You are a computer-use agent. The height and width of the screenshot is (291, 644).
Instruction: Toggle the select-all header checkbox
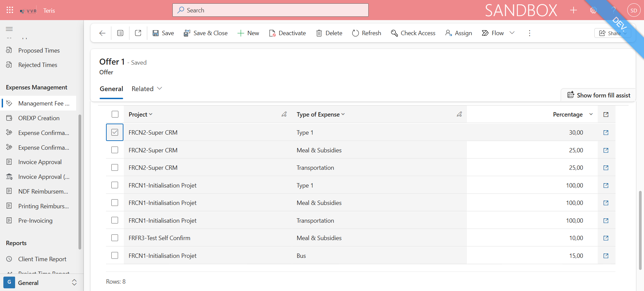pyautogui.click(x=115, y=114)
